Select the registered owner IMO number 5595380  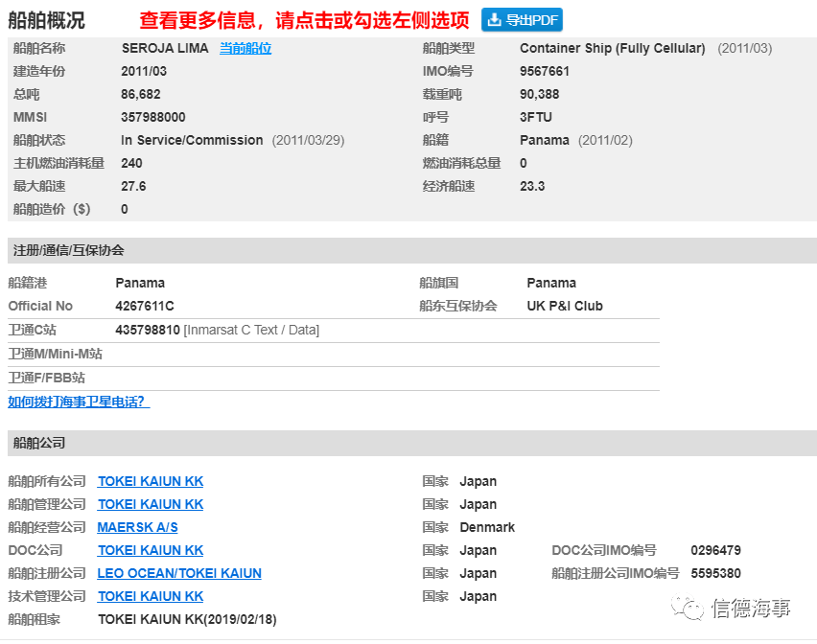715,573
